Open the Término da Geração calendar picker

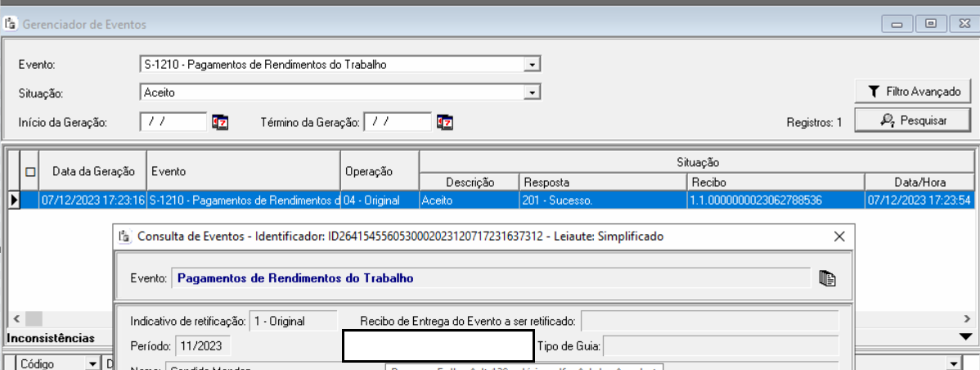(444, 122)
